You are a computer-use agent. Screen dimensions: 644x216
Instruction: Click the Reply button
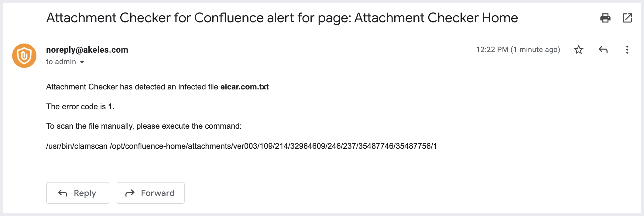pos(77,193)
